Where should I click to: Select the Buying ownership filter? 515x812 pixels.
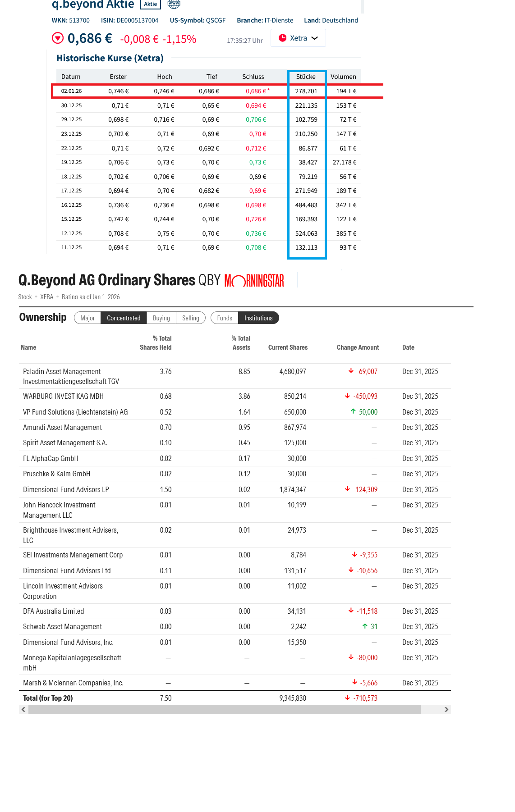coord(161,318)
